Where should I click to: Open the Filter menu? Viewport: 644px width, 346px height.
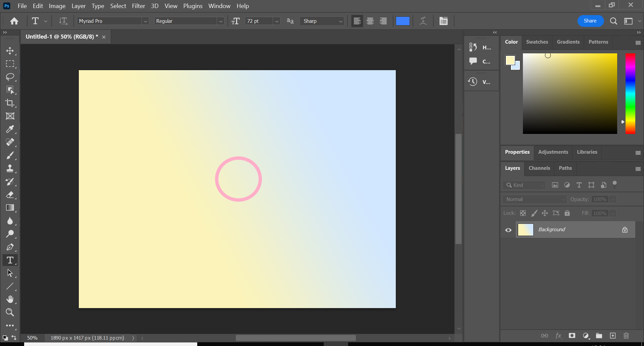coord(139,6)
